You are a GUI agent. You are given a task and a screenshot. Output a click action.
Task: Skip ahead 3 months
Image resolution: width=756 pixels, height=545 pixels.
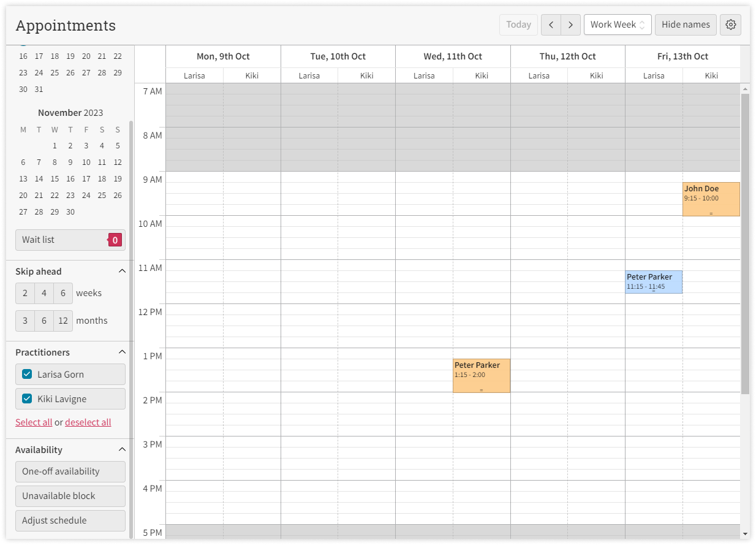[25, 321]
